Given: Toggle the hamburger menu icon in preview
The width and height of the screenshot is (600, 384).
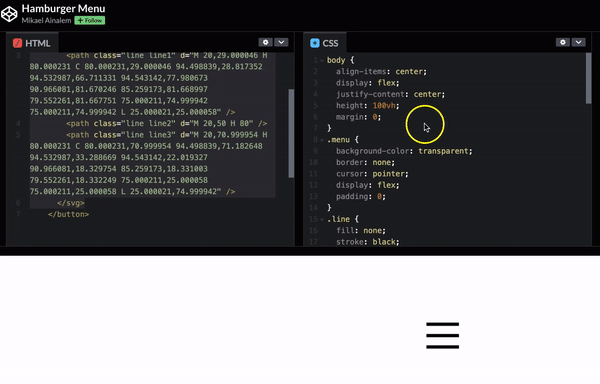Looking at the screenshot, I should [x=443, y=335].
